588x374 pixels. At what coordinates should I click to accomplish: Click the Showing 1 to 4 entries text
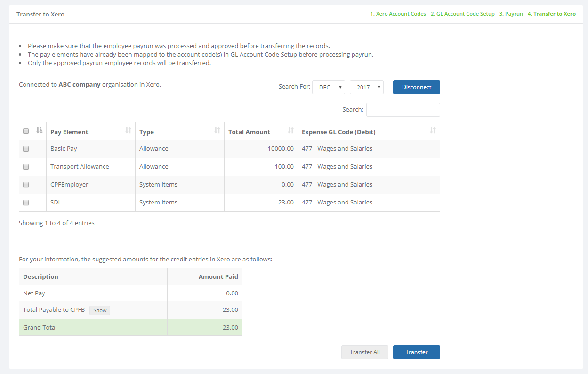coord(56,223)
